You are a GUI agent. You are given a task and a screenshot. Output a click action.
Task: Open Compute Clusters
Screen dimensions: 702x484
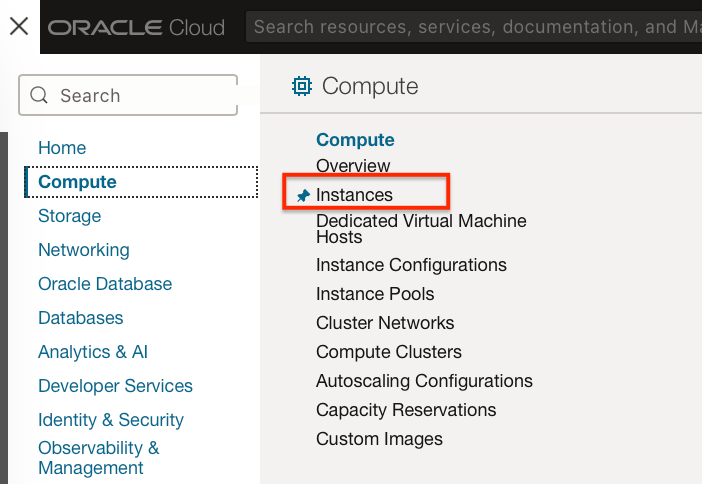[389, 352]
